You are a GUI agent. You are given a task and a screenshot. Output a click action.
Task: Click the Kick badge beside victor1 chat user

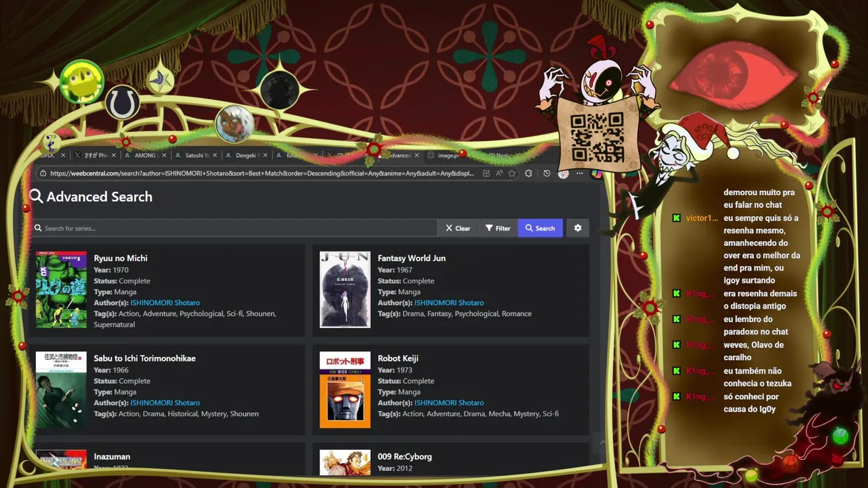pyautogui.click(x=676, y=218)
